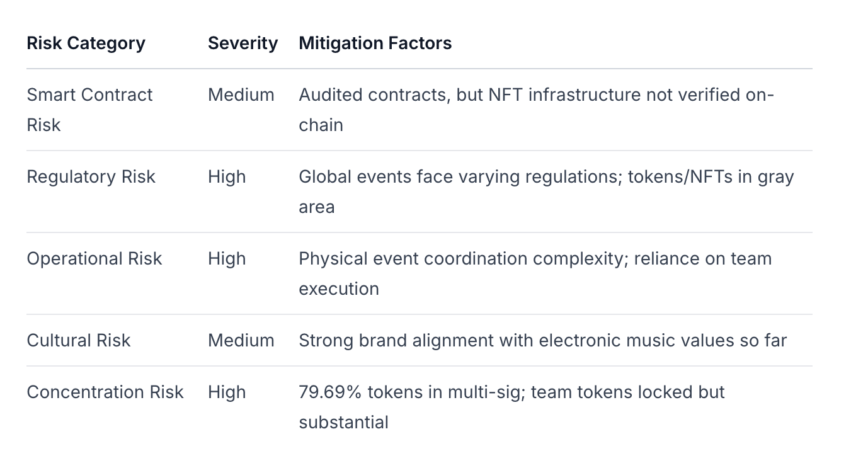868x451 pixels.
Task: Click the '79.69% tokens in multi-sig' text
Action: click(411, 392)
